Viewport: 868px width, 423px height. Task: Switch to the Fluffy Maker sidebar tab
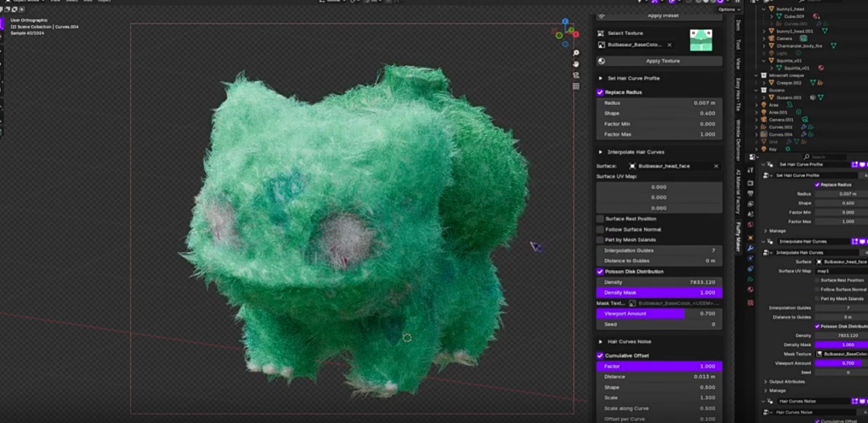click(x=737, y=237)
